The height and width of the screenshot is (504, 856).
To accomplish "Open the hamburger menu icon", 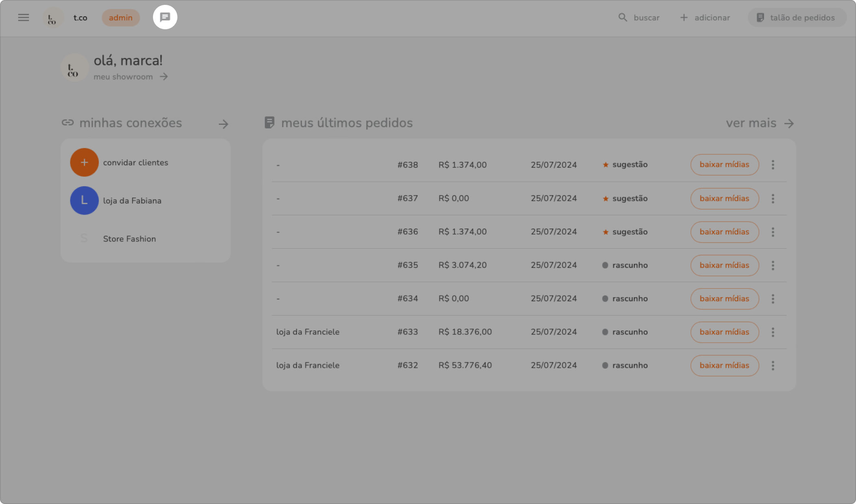I will click(x=24, y=17).
